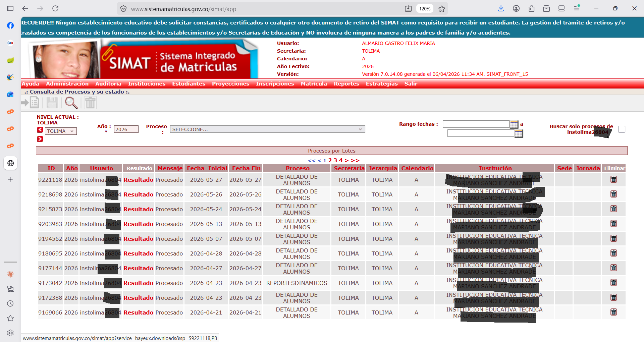Open the end date calendar picker icon
The height and width of the screenshot is (342, 644).
pyautogui.click(x=519, y=133)
